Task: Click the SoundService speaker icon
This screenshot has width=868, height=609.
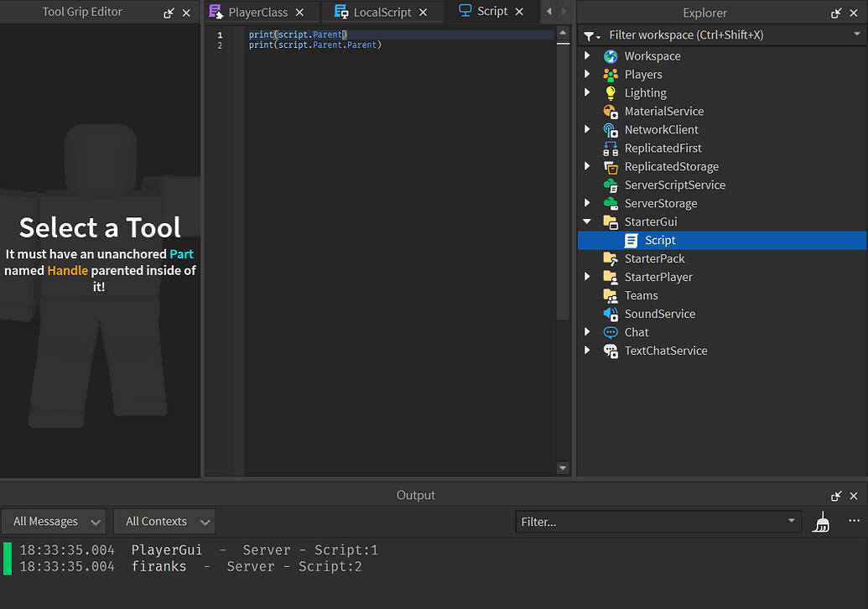Action: point(610,313)
